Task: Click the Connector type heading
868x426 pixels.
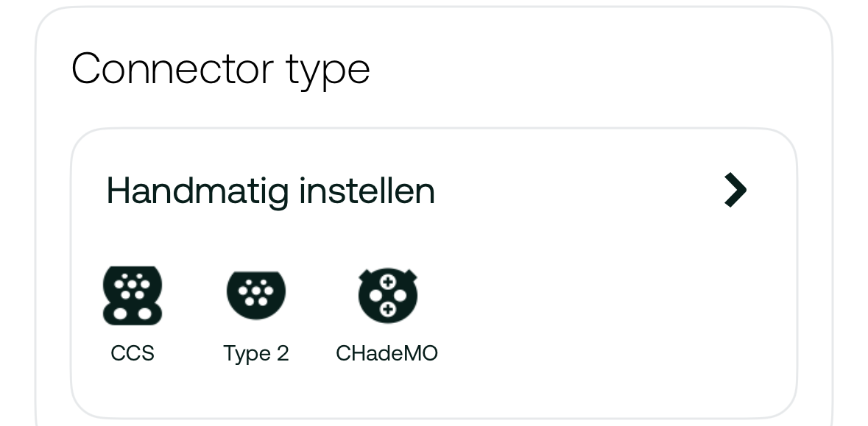Action: pyautogui.click(x=221, y=70)
